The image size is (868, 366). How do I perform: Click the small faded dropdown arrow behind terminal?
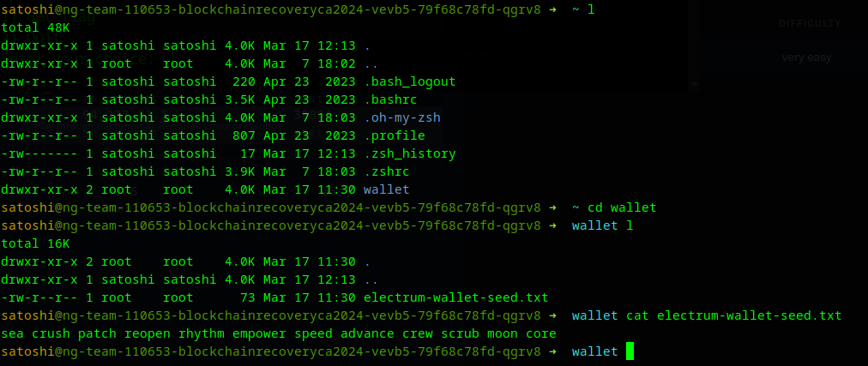click(x=694, y=85)
